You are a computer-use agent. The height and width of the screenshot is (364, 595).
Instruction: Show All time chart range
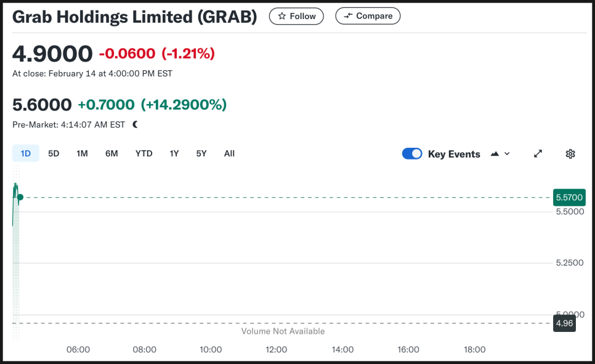[229, 153]
